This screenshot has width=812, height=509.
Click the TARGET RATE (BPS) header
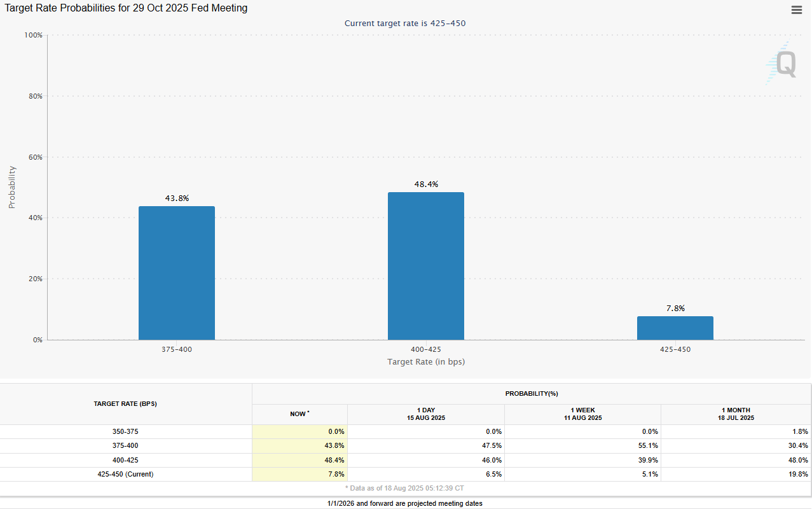pyautogui.click(x=125, y=403)
